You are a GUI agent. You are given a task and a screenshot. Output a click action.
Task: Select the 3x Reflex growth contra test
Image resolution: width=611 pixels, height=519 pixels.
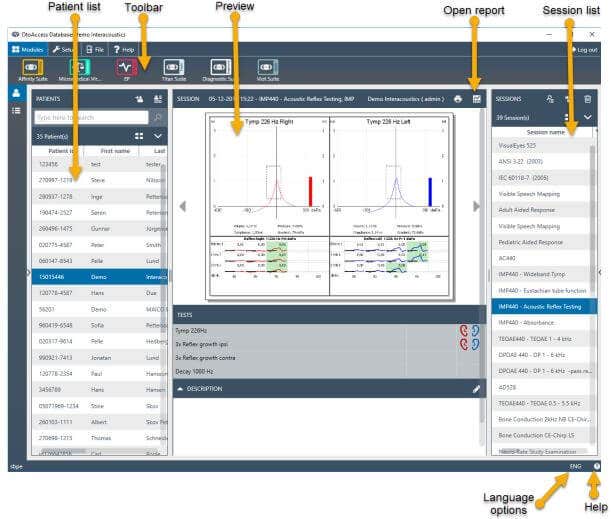tap(327, 358)
